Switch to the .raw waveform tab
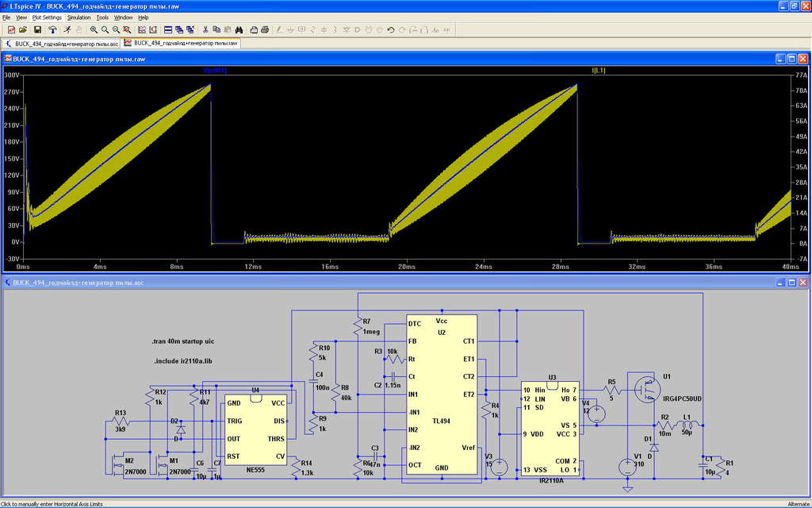Screen dimensions: 812x508 point(181,44)
